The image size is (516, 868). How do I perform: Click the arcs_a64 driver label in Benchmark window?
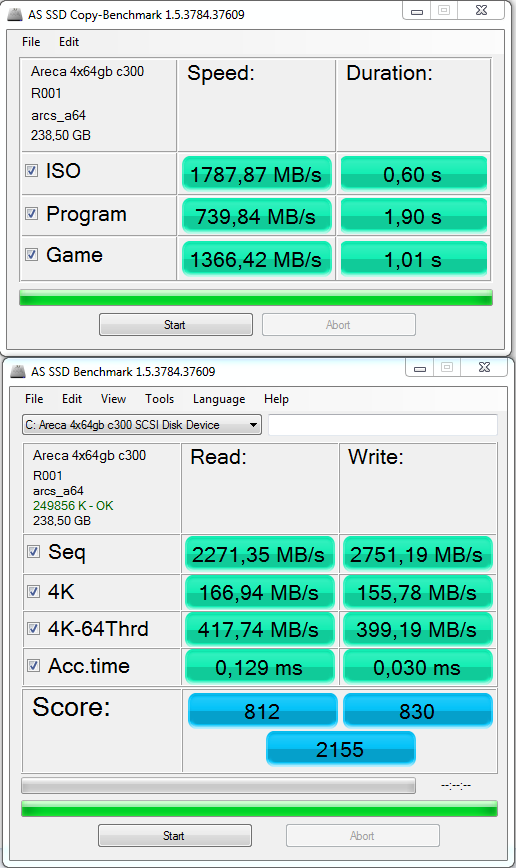pos(58,491)
